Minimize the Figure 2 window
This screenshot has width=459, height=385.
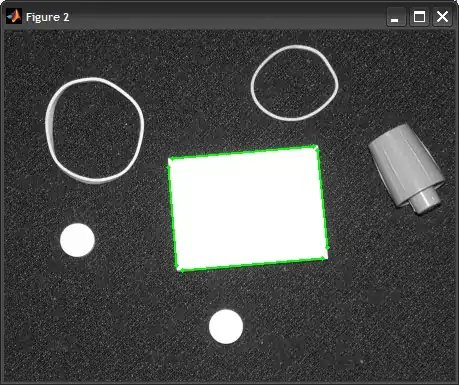[395, 17]
